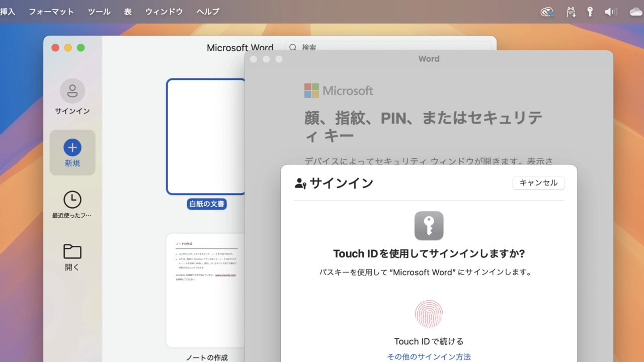Image resolution: width=644 pixels, height=362 pixels.
Task: Click the サインイン profile icon in sidebar
Action: tap(72, 91)
